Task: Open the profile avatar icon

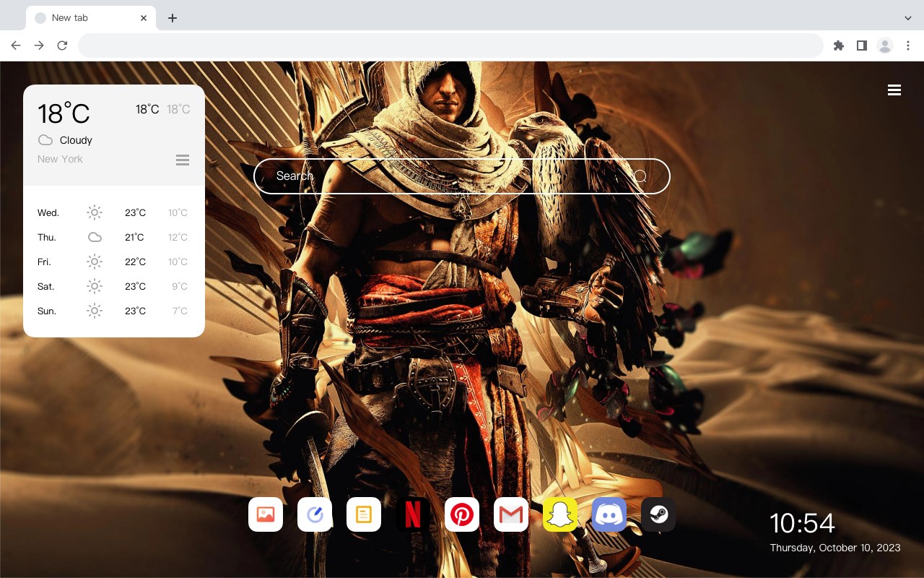Action: pos(885,46)
